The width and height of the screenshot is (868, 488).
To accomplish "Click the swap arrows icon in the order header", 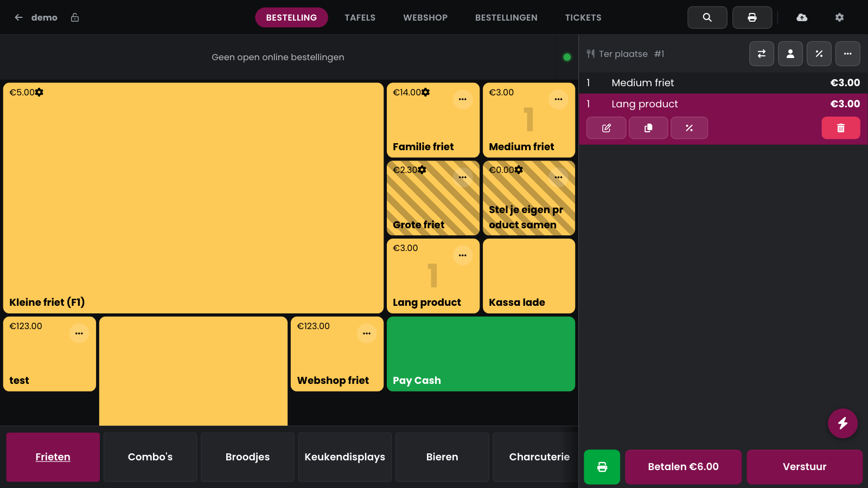I will click(x=762, y=54).
